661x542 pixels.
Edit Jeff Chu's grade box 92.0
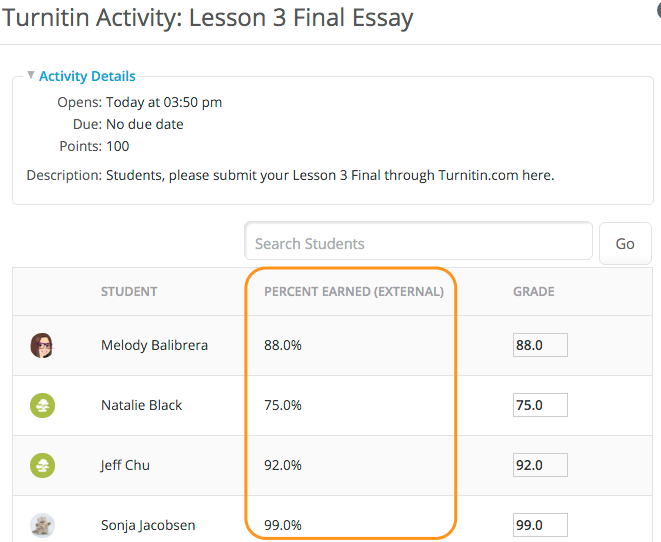tap(540, 465)
